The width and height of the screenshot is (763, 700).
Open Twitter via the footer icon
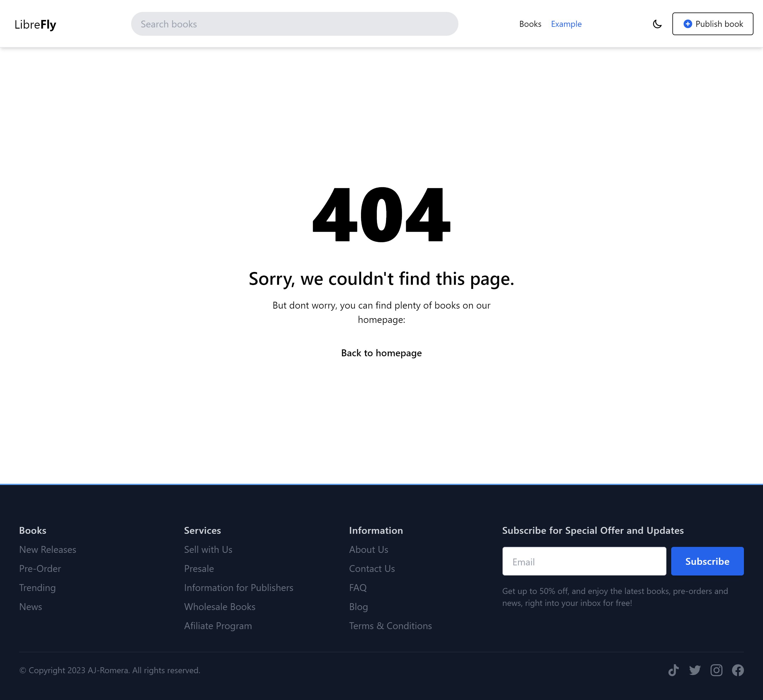click(695, 670)
